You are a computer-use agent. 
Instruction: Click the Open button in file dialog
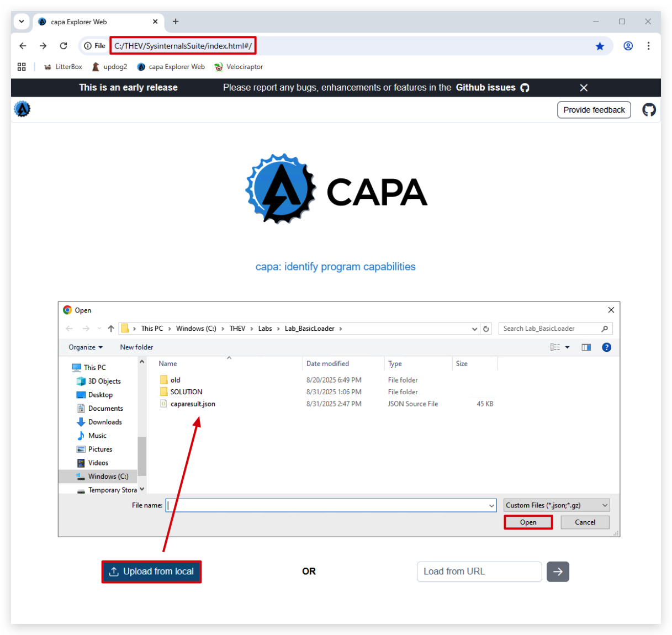[x=528, y=522]
